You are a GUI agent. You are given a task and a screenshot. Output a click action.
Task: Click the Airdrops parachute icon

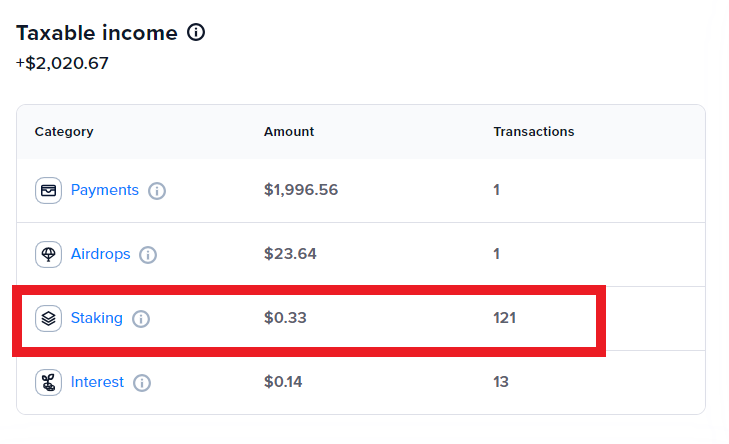48,254
